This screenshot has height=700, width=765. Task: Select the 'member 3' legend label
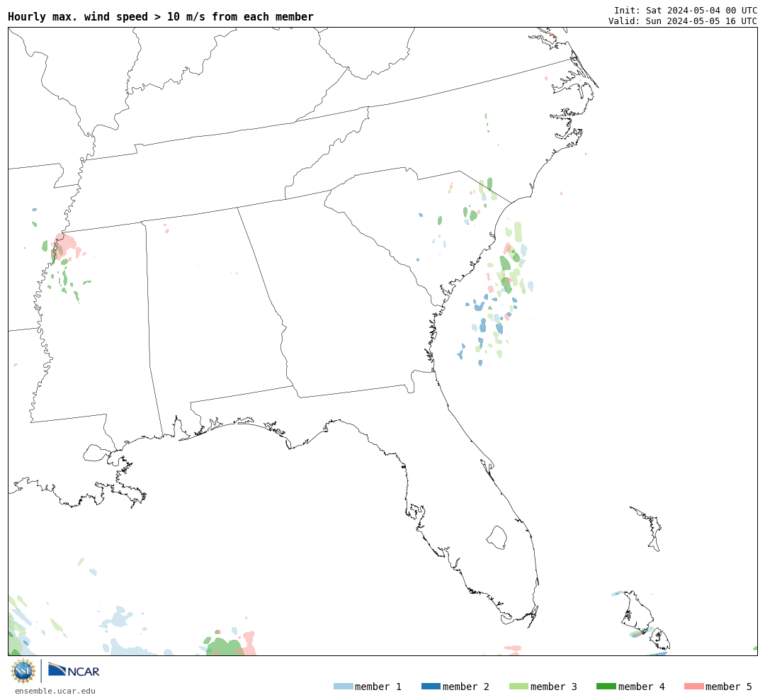coord(554,687)
